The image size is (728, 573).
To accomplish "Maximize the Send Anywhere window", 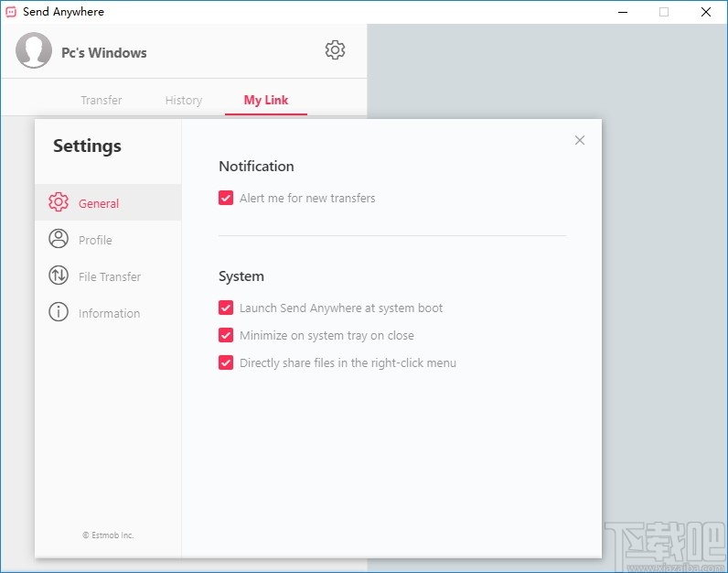I will [664, 12].
